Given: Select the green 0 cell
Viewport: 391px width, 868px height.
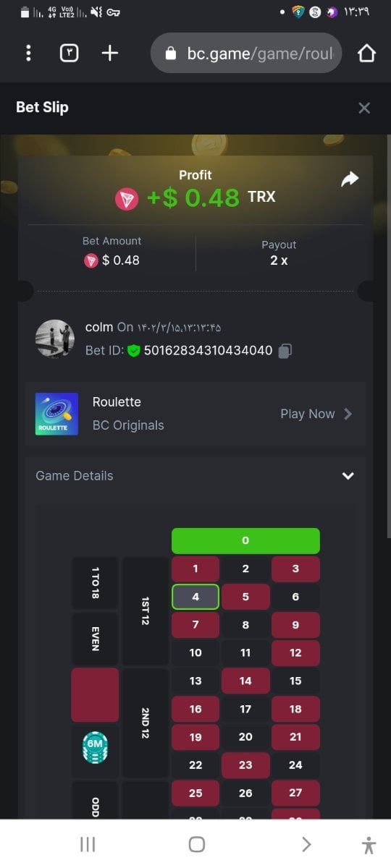Looking at the screenshot, I should 245,541.
